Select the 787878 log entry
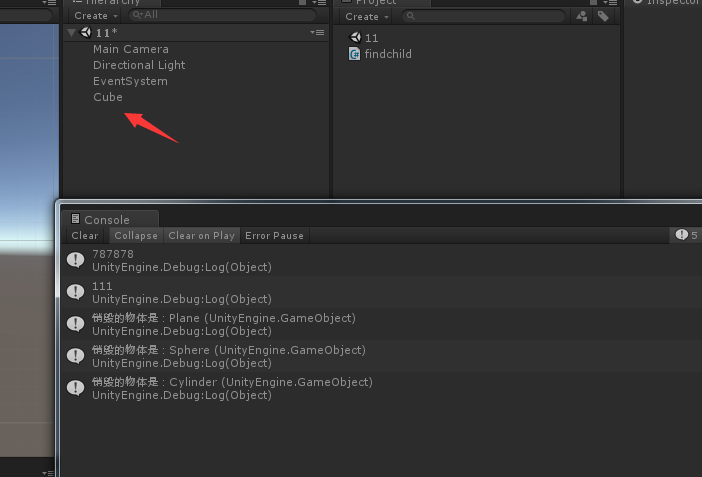Image resolution: width=702 pixels, height=477 pixels. tap(381, 260)
